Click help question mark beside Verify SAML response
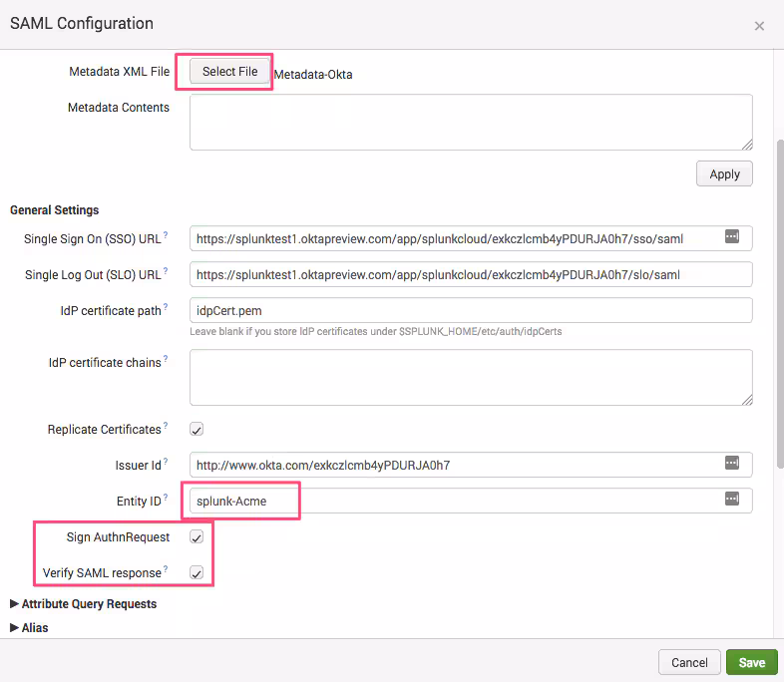 (166, 570)
